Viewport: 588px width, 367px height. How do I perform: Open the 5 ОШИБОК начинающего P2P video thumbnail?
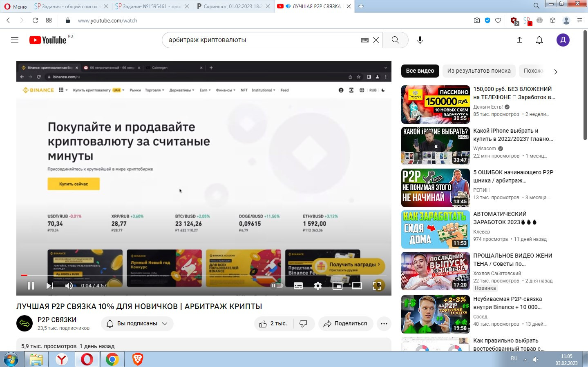click(436, 188)
